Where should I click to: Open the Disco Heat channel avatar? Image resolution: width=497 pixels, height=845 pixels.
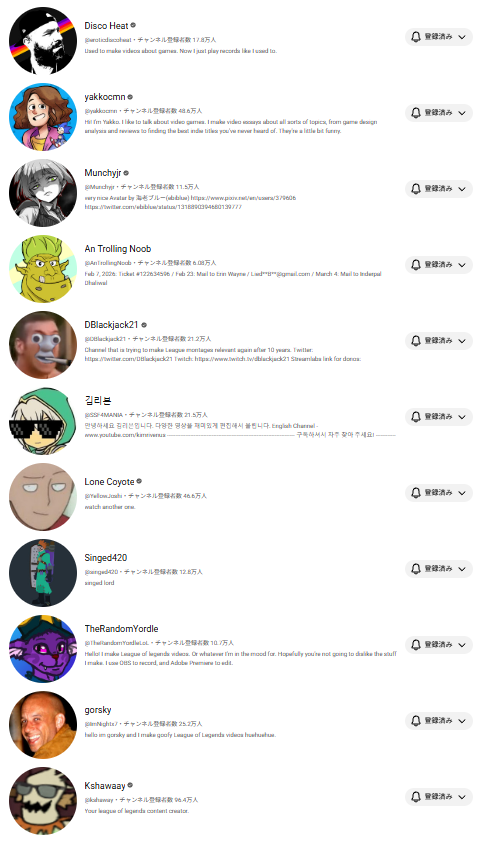(43, 40)
